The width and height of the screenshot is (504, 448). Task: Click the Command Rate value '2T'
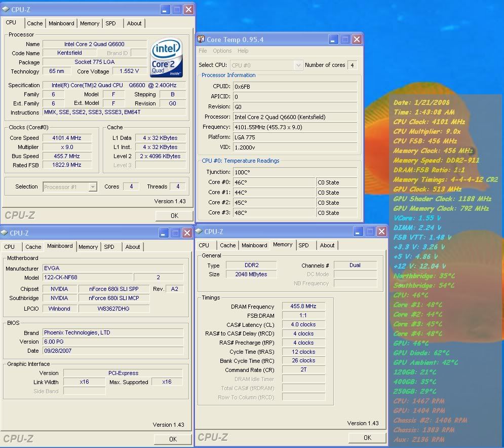click(303, 369)
